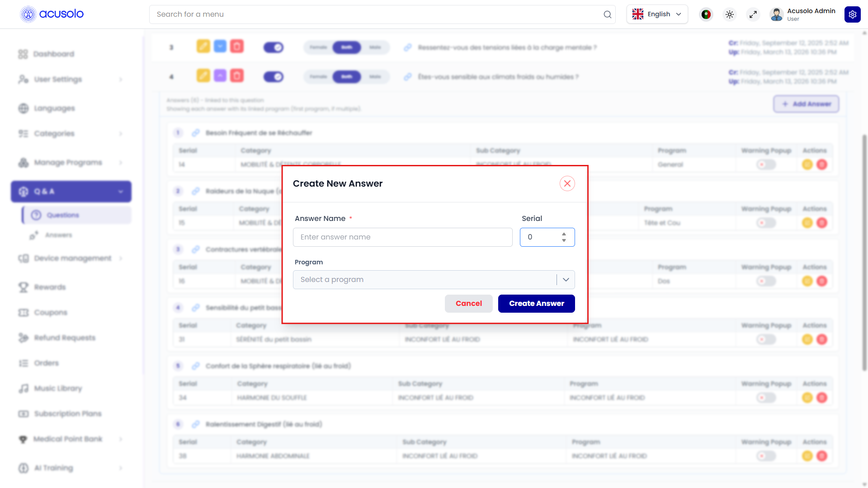Click the search magnifier icon

pyautogui.click(x=607, y=14)
